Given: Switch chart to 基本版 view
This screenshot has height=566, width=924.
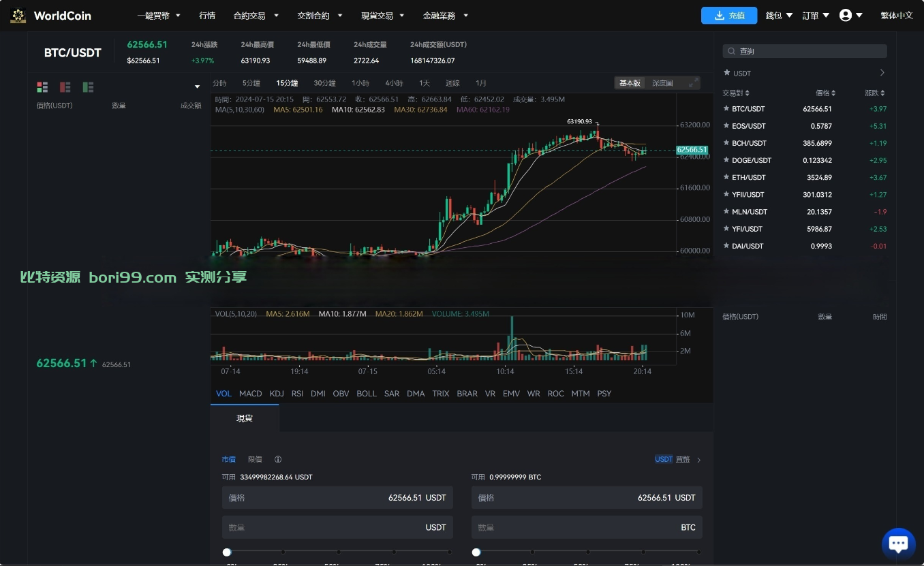Looking at the screenshot, I should pyautogui.click(x=630, y=82).
